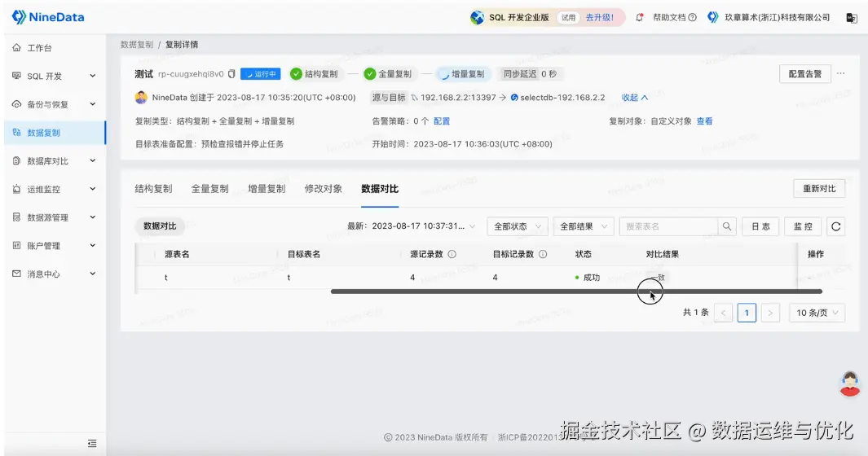The height and width of the screenshot is (456, 868).
Task: Click the company logo icon in header
Action: (713, 17)
